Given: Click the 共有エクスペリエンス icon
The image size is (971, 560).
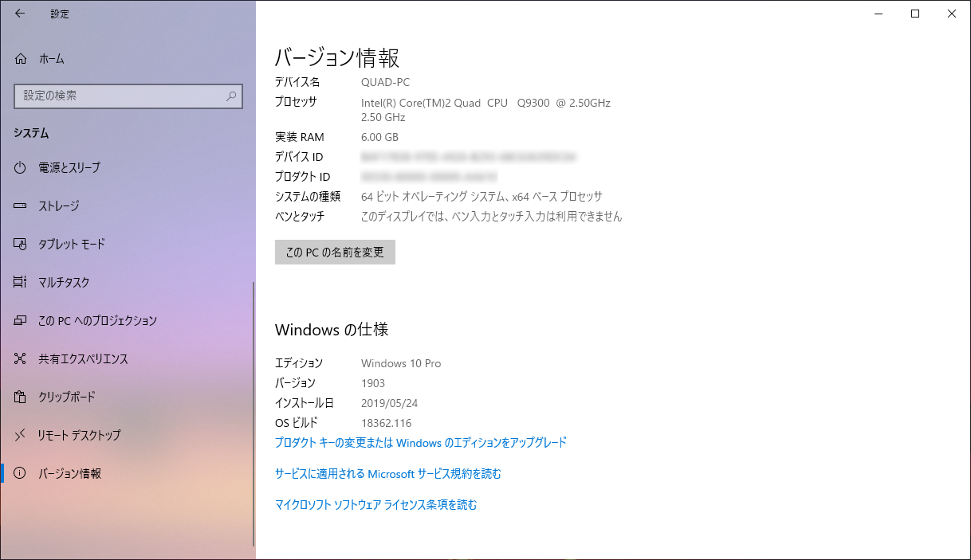Looking at the screenshot, I should 21,359.
